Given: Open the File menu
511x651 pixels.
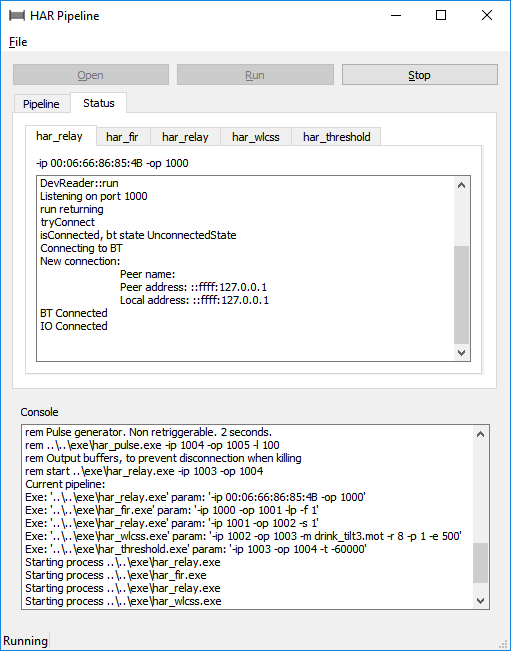Looking at the screenshot, I should pyautogui.click(x=18, y=42).
